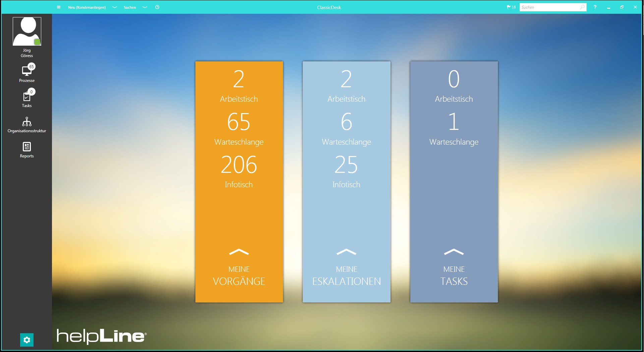This screenshot has width=644, height=352.
Task: Click the 0 Arbeitstisch count in Tasks tile
Action: pos(454,86)
